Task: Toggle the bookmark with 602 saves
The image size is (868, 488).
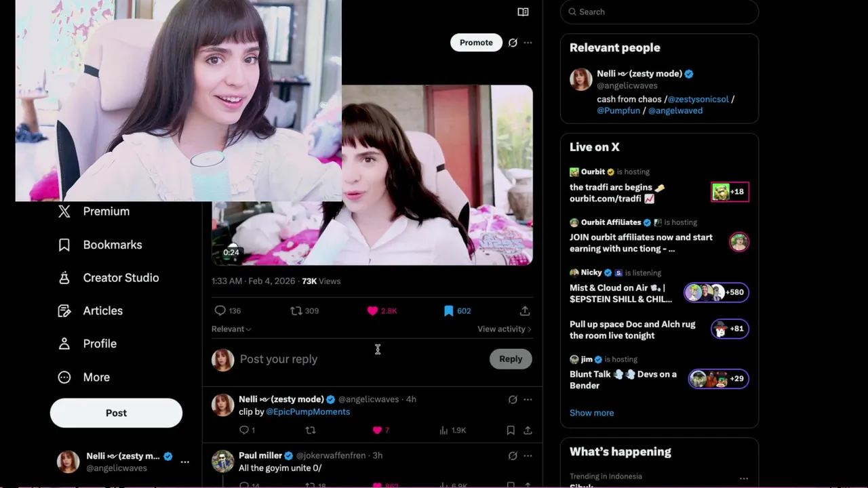Action: (457, 310)
